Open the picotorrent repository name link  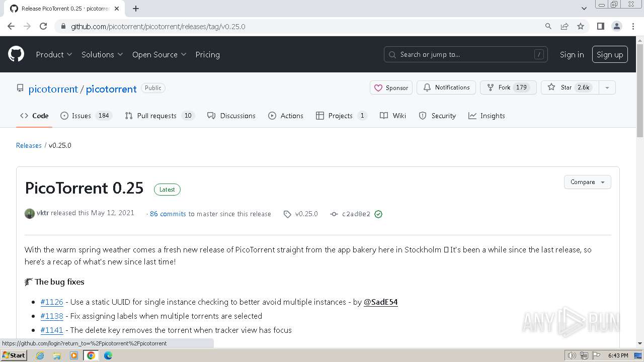click(x=111, y=89)
